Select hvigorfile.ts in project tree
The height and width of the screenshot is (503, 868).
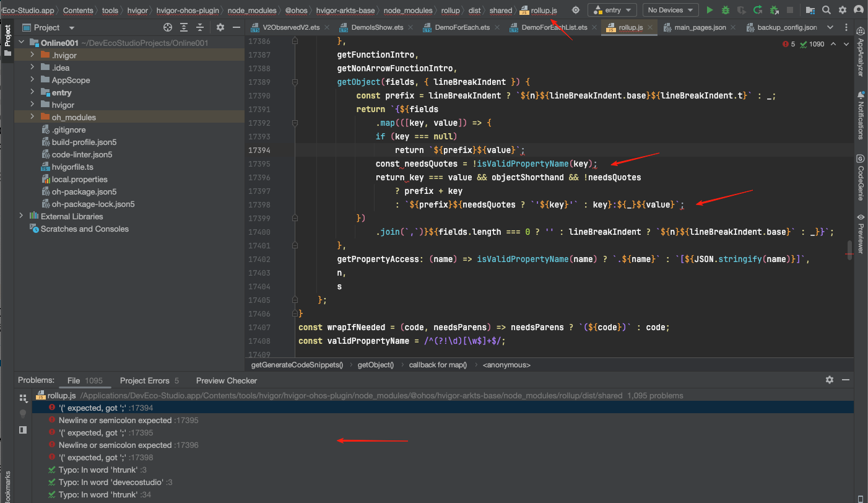coord(72,167)
